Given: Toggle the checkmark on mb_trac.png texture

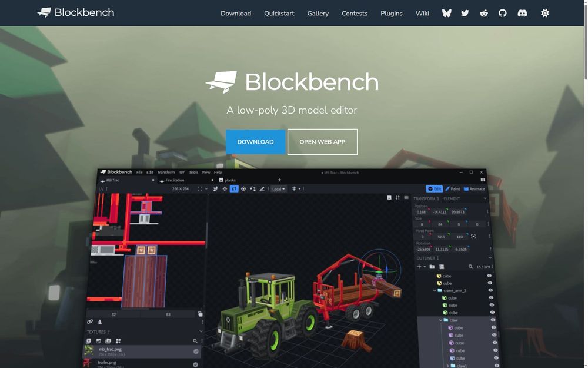Looking at the screenshot, I should pos(196,352).
